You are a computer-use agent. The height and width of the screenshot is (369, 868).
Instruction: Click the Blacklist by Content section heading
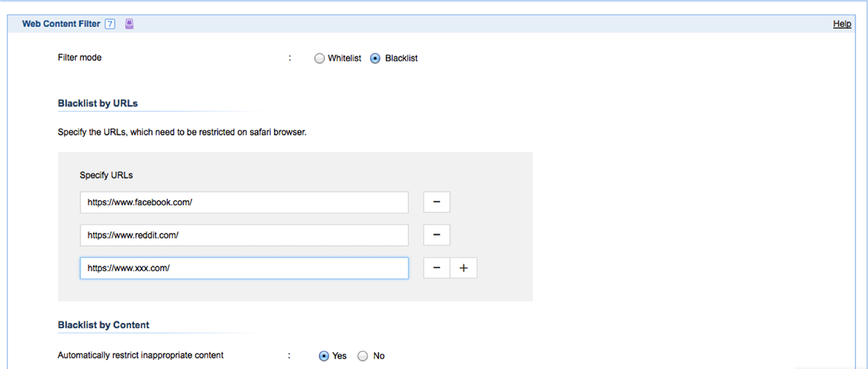point(103,325)
